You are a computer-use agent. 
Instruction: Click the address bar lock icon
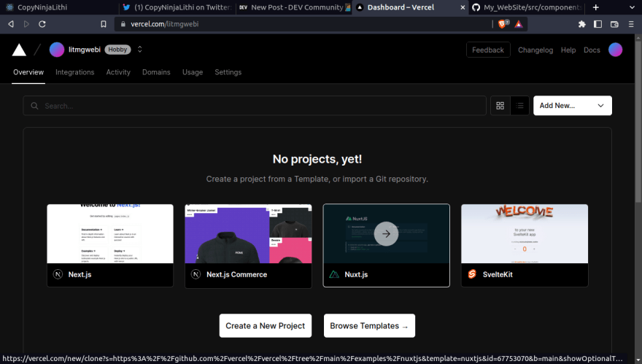(x=123, y=24)
